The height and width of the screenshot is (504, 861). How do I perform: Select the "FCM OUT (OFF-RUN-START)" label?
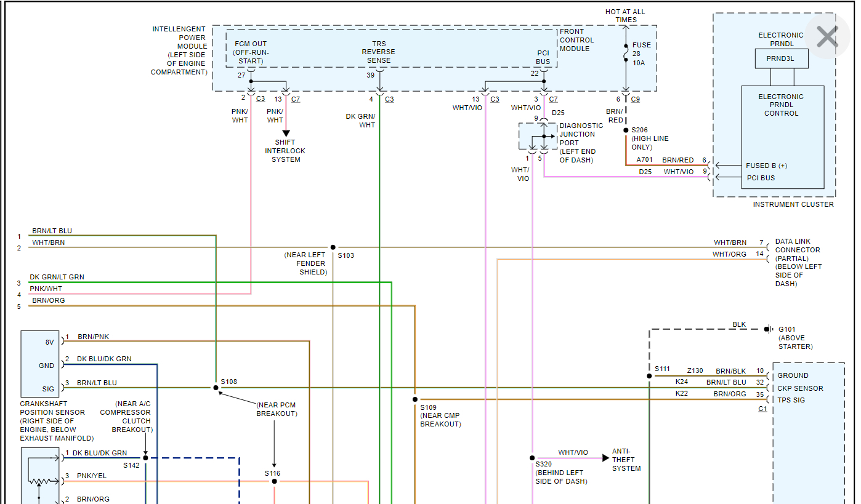[251, 52]
